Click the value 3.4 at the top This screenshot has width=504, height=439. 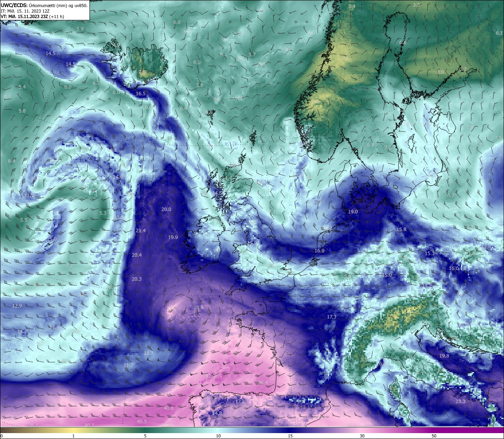coord(352,6)
